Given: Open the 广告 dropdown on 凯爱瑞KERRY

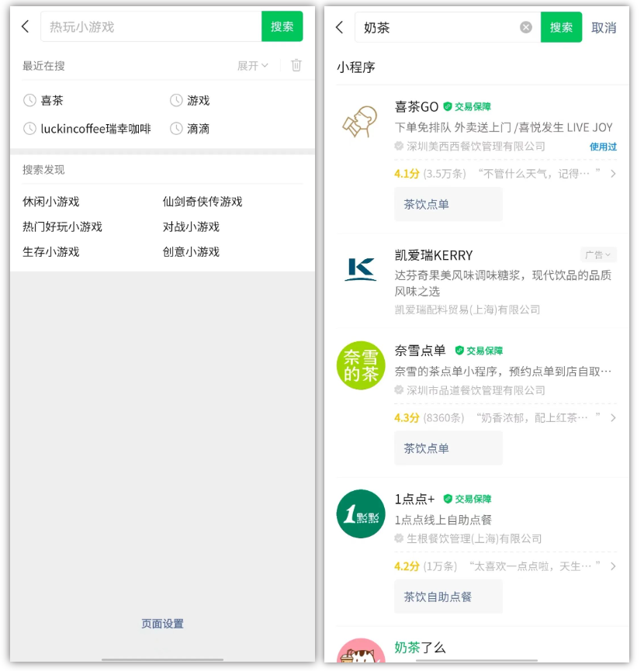Looking at the screenshot, I should (598, 255).
